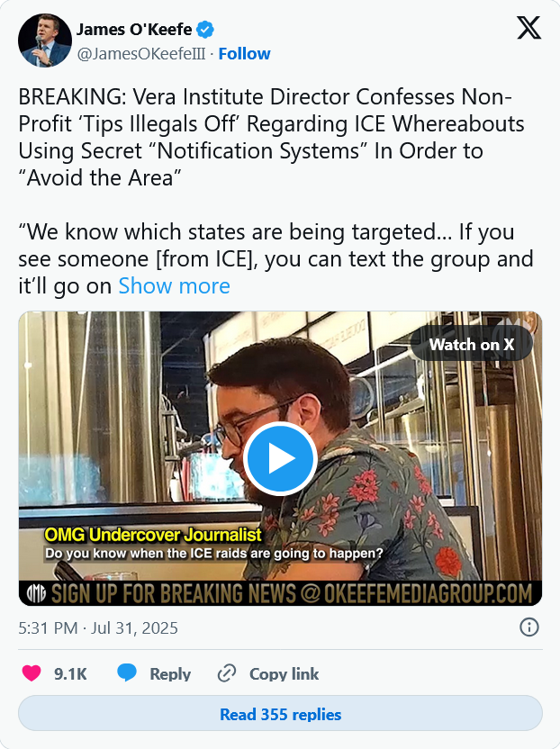The image size is (560, 749).
Task: Click the 5:31 PM · Jul 31, 2025 timestamp
Action: 98,627
